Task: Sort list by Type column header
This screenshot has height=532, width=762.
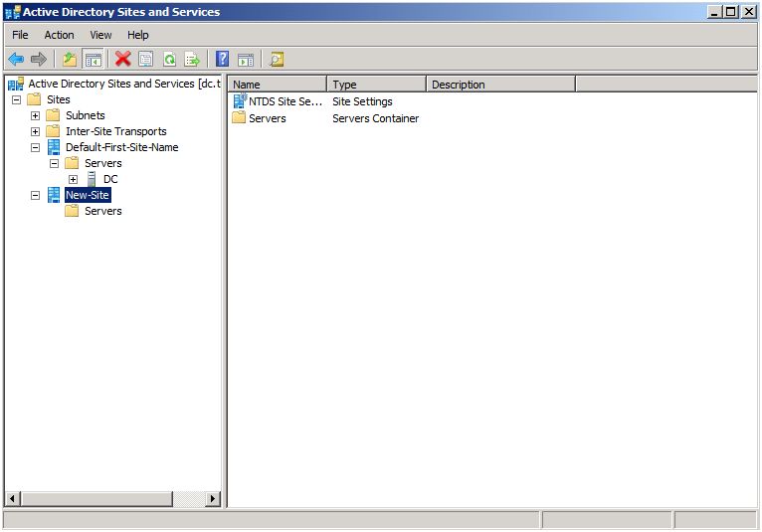Action: tap(377, 85)
